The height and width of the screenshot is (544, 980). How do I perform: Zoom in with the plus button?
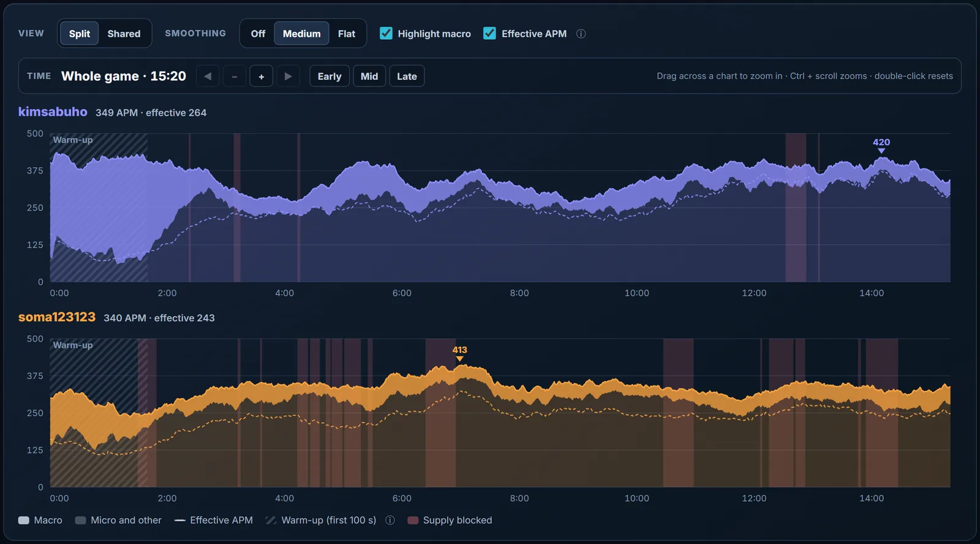click(x=262, y=76)
